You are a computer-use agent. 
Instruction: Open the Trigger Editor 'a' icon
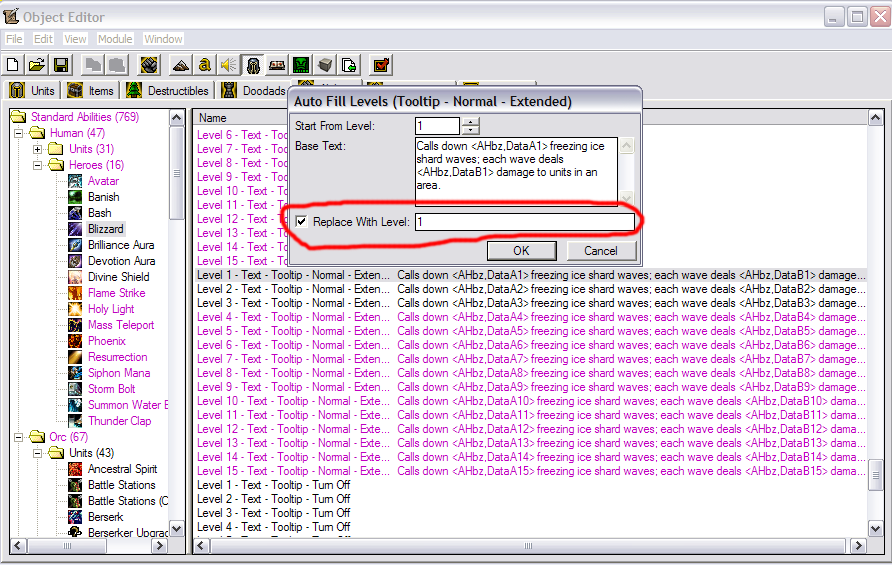click(205, 65)
